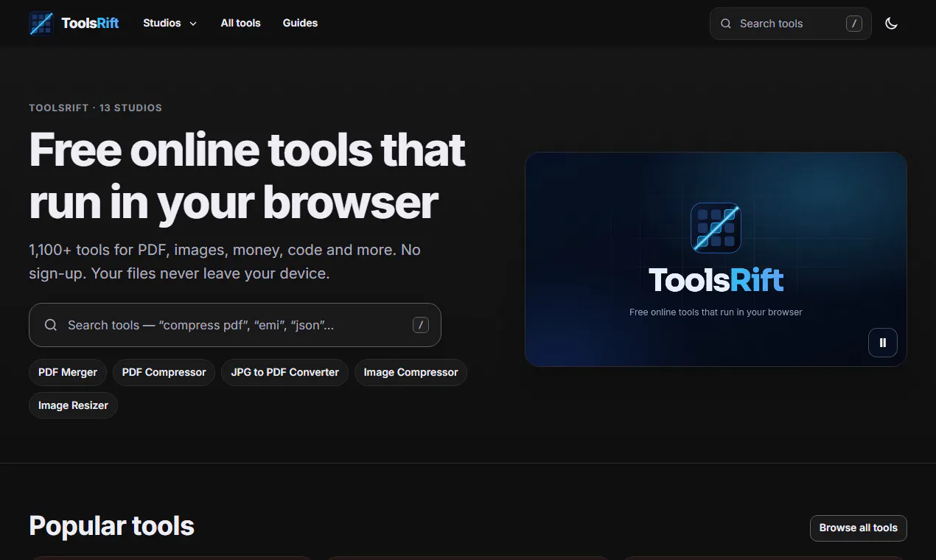Expand the Studios dropdown menu
936x560 pixels.
[170, 23]
